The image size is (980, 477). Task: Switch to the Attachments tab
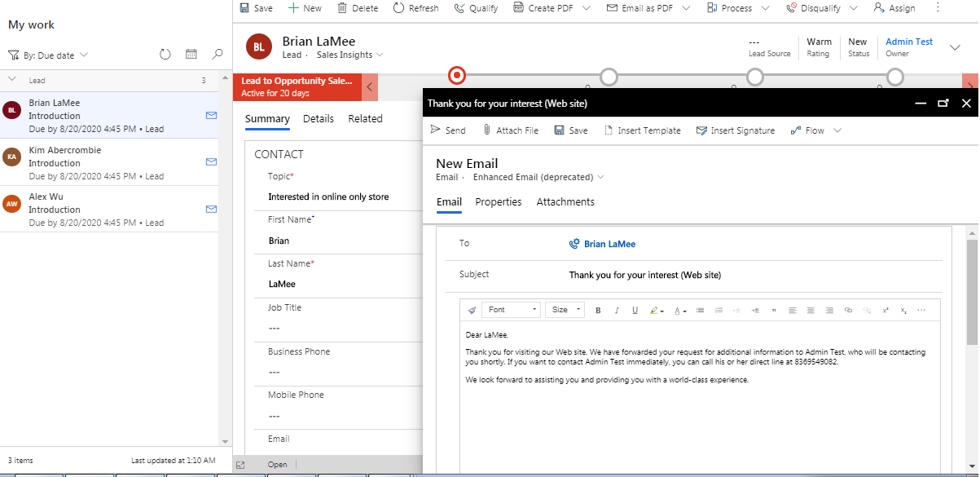[x=565, y=202]
